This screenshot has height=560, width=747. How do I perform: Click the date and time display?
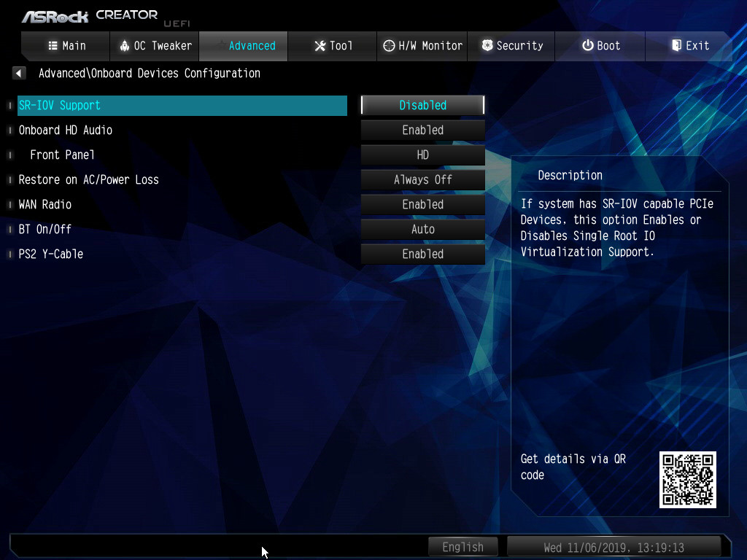tap(614, 547)
